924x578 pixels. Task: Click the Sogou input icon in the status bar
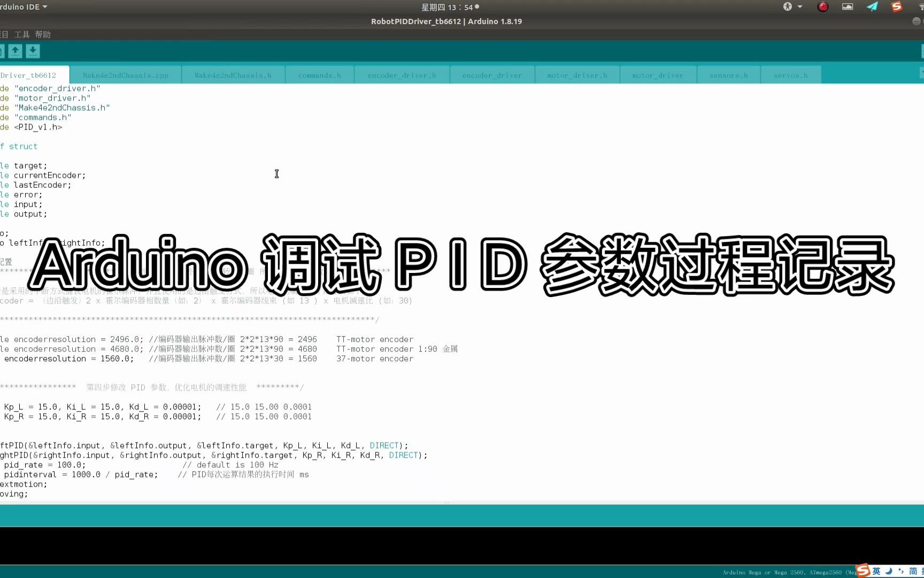click(862, 570)
